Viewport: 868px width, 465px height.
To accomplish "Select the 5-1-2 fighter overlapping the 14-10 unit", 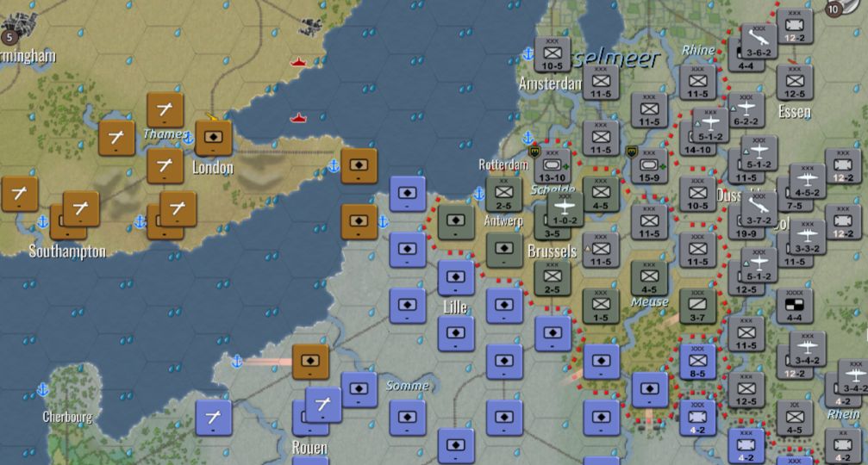I will (710, 126).
